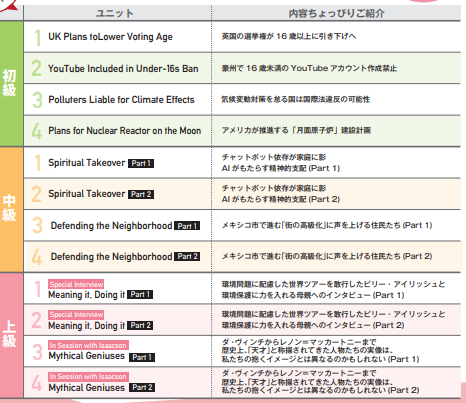The image size is (466, 403).
Task: Click the description '英国の選挙権が16歳以上に引き下げへ'
Action: [x=289, y=36]
